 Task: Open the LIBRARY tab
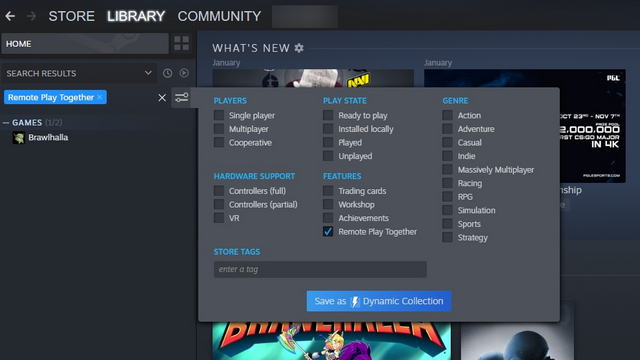[x=136, y=16]
